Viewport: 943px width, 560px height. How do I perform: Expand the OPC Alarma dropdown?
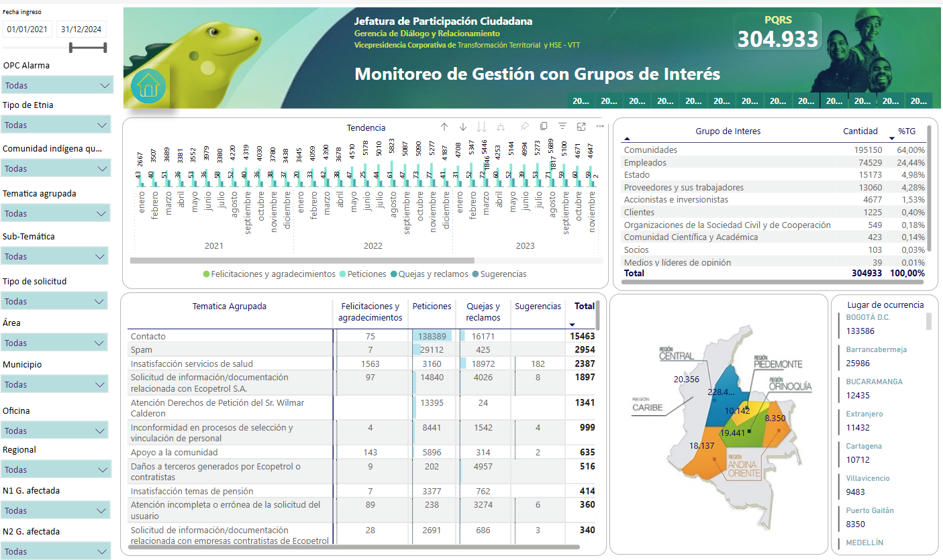click(x=57, y=85)
